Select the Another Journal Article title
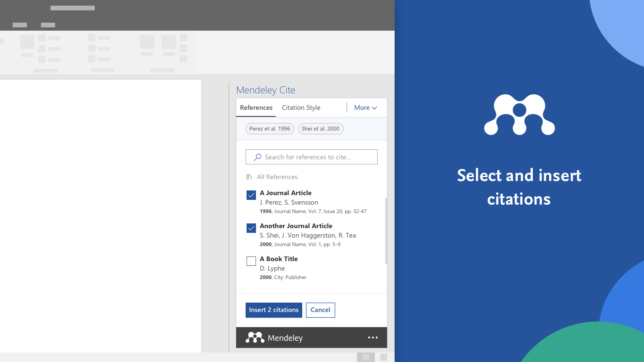Viewport: 644px width, 362px height. (296, 226)
